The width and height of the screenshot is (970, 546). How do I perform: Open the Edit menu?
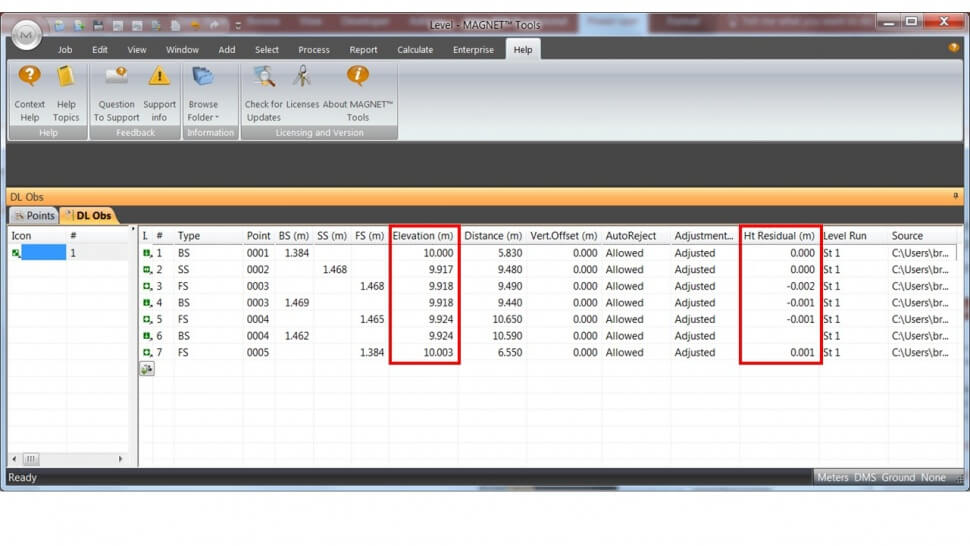(x=100, y=49)
